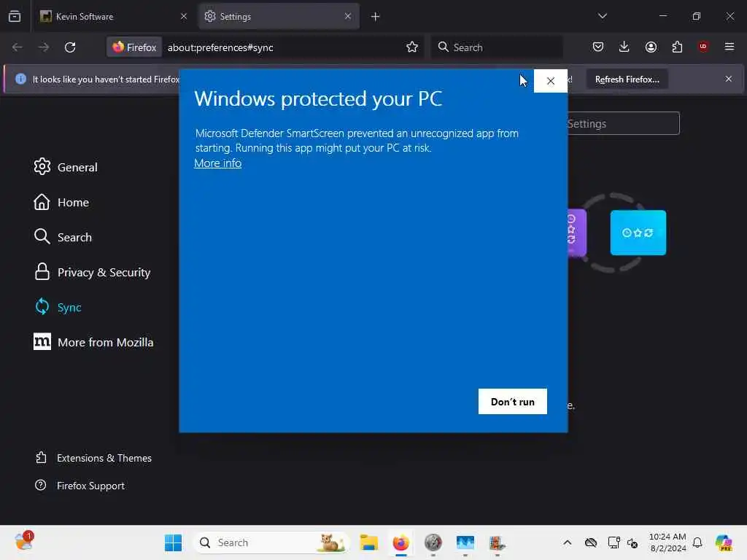Click the muted volume tray icon
Screen dimensions: 747x560
(x=632, y=542)
